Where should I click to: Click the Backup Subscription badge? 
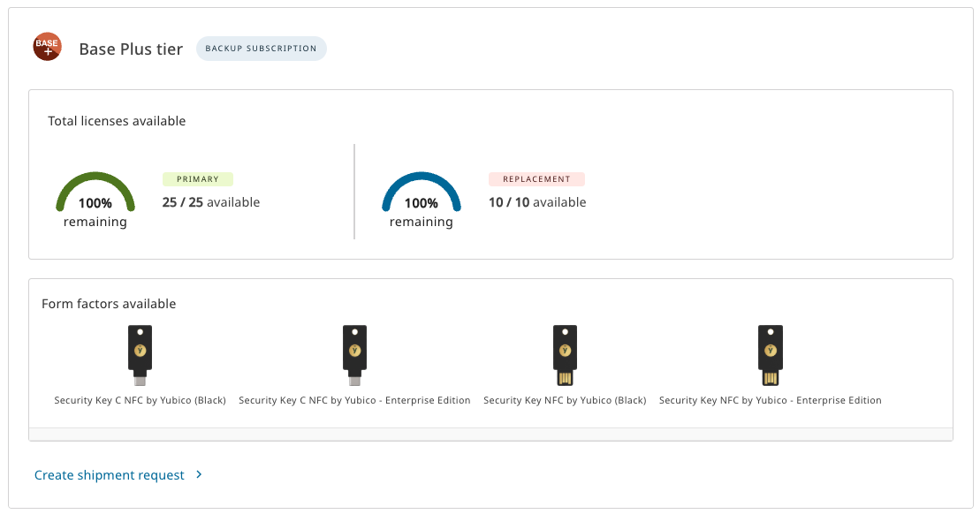[x=262, y=49]
